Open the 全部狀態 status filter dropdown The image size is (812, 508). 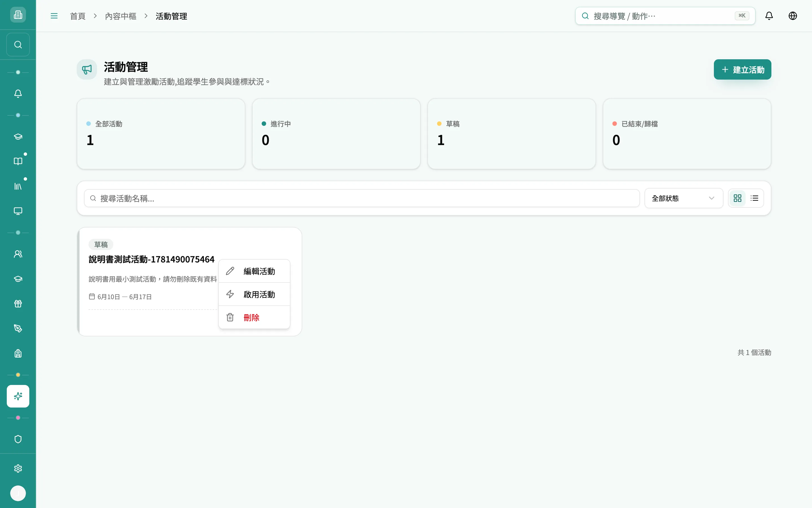[x=683, y=198]
